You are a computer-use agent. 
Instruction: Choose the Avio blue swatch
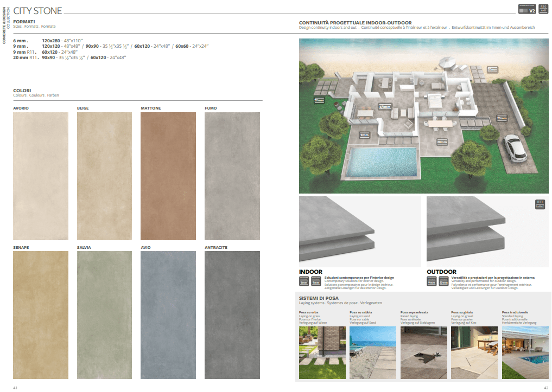click(168, 314)
